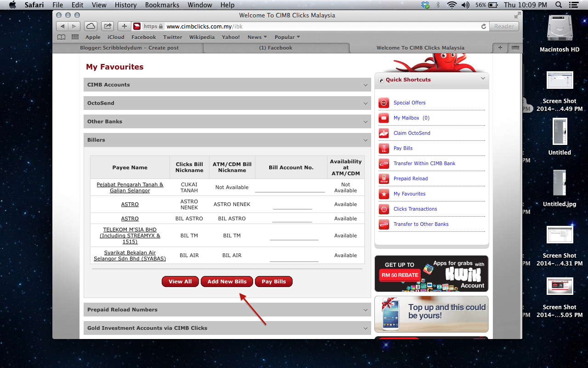Click the My Favourites page heading
The height and width of the screenshot is (368, 588).
pyautogui.click(x=115, y=67)
